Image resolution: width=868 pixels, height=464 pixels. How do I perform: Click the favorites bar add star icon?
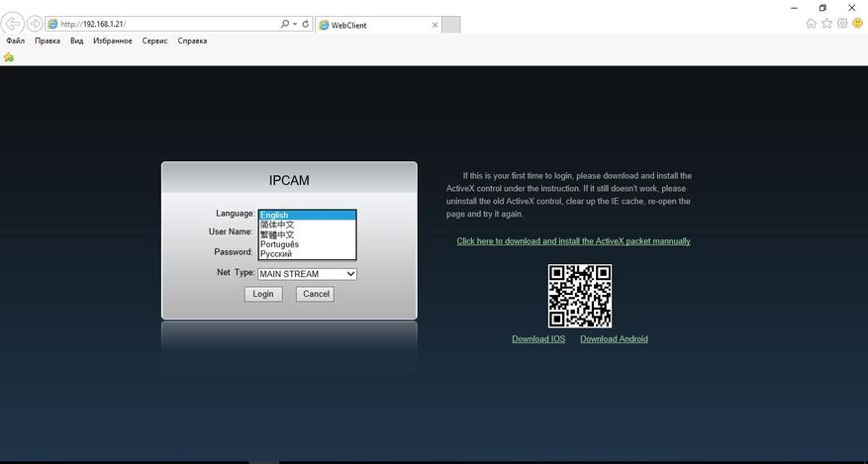[8, 57]
